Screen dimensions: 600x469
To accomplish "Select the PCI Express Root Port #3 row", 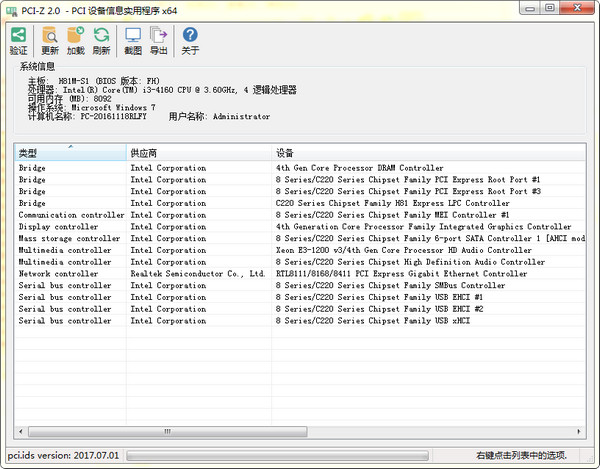I will (300, 191).
